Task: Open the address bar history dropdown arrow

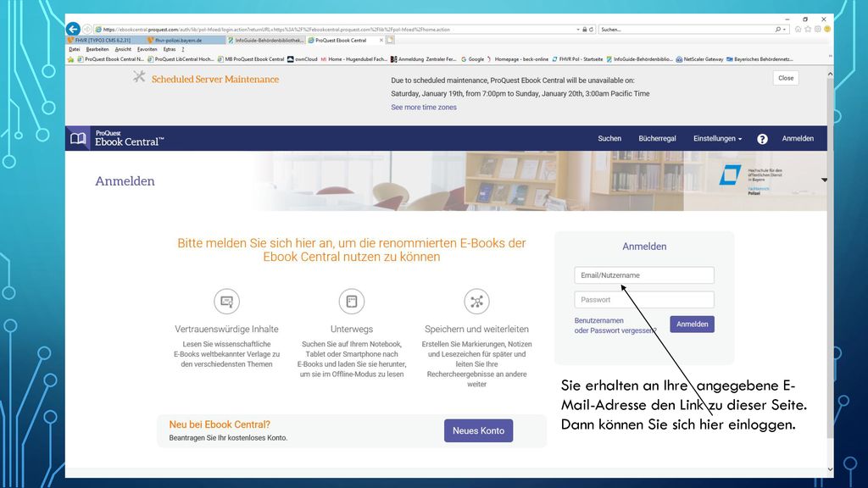Action: tap(578, 30)
